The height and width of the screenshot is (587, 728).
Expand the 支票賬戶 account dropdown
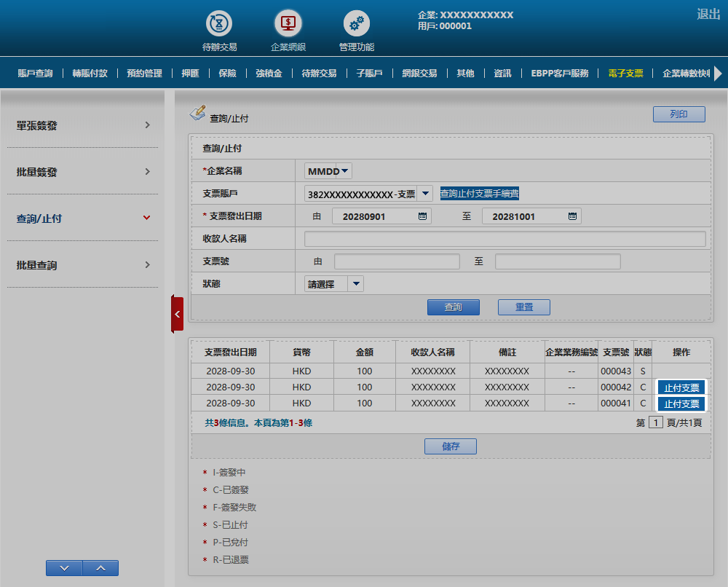425,194
